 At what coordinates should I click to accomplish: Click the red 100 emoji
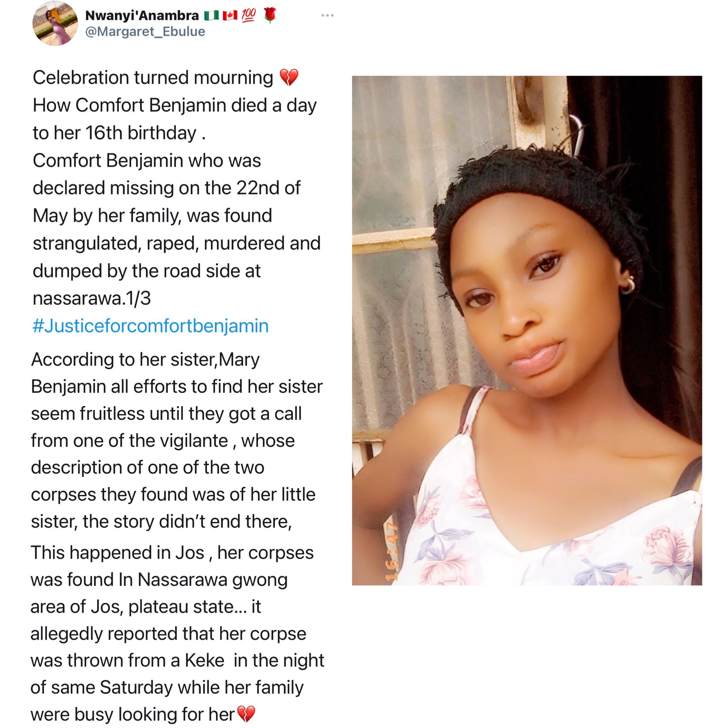(x=249, y=15)
